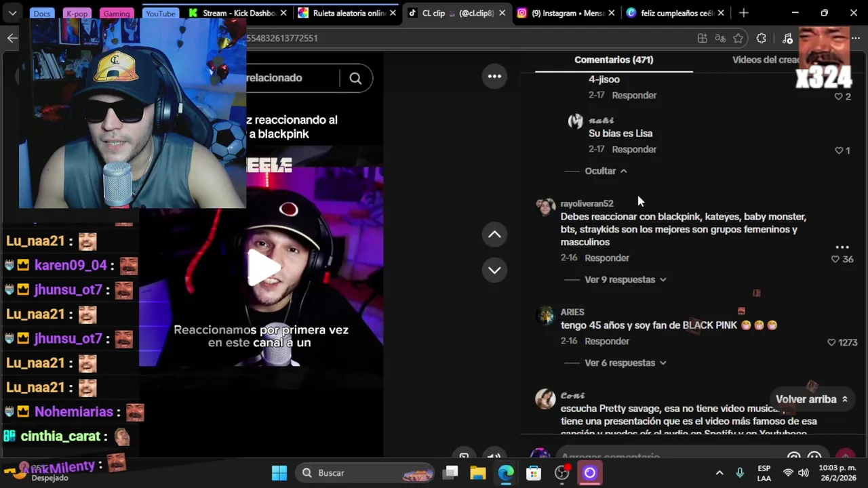Reply to the ARIES comment
The height and width of the screenshot is (488, 868).
607,341
